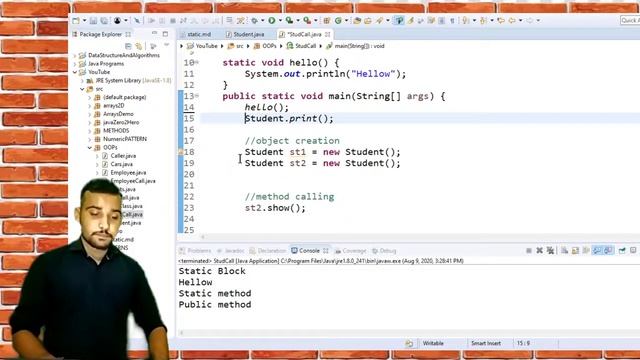Click the Back navigation arrow icon
The width and height of the screenshot is (640, 360).
(512, 20)
